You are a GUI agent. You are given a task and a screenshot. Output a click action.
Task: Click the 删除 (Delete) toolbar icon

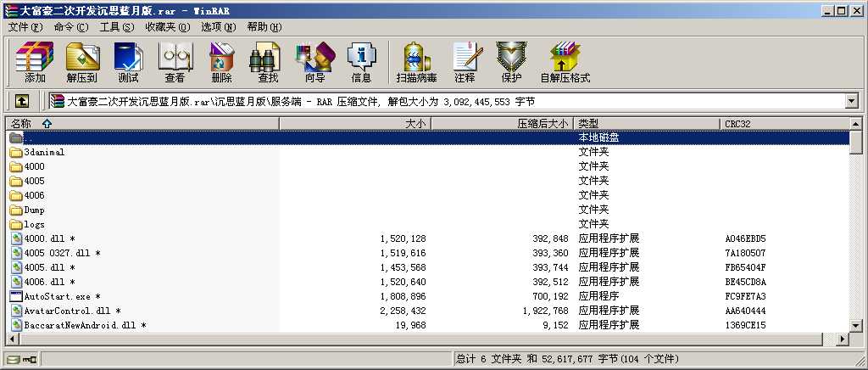221,62
